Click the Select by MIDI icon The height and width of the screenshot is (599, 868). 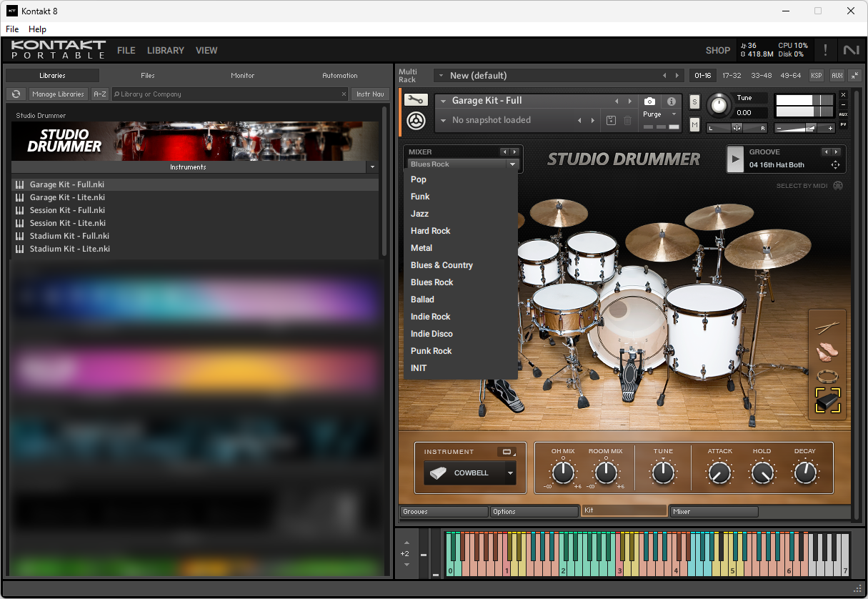(838, 186)
